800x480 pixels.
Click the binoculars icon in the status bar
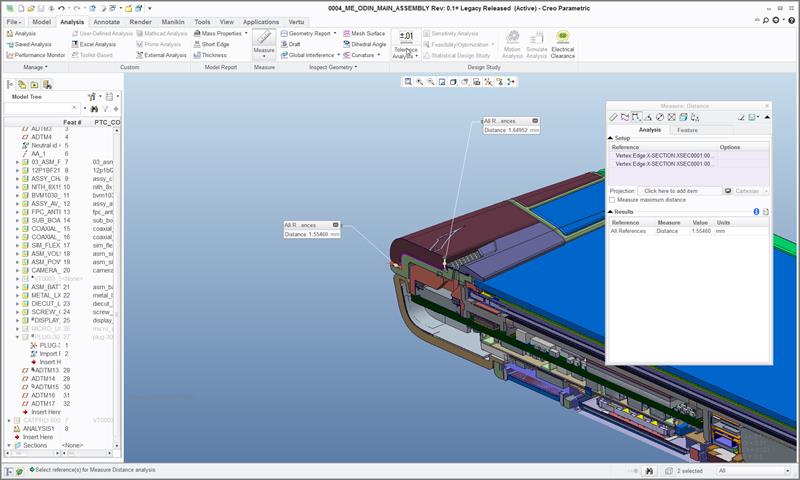coord(649,471)
